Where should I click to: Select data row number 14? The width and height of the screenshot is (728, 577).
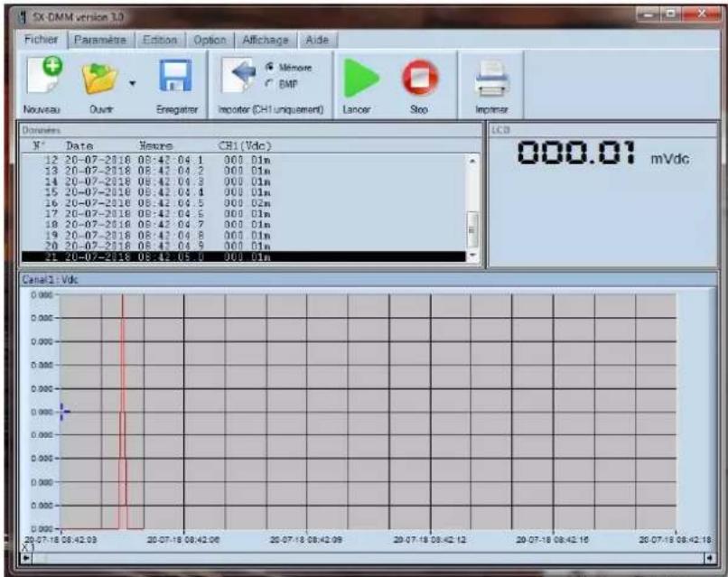pyautogui.click(x=243, y=181)
